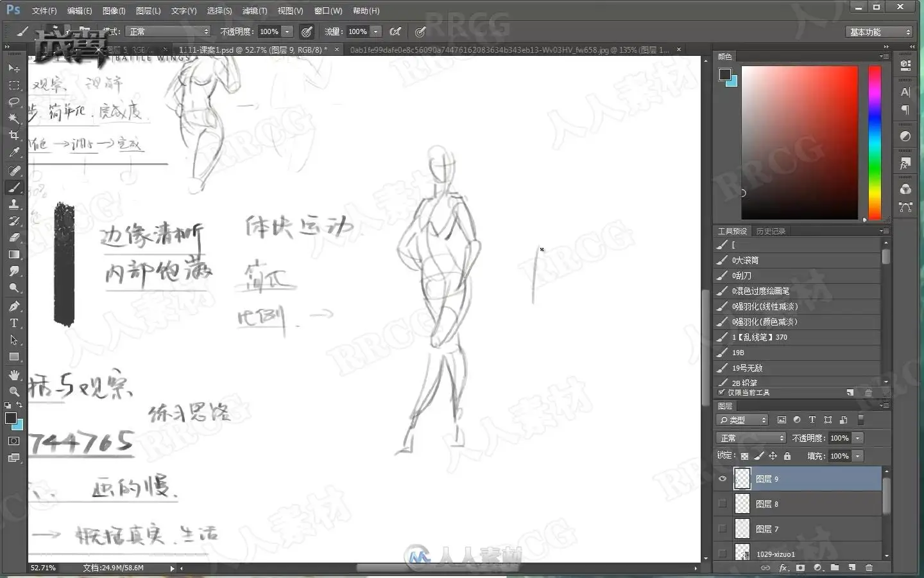The width and height of the screenshot is (924, 578).
Task: Select the Zoom tool
Action: 14,391
